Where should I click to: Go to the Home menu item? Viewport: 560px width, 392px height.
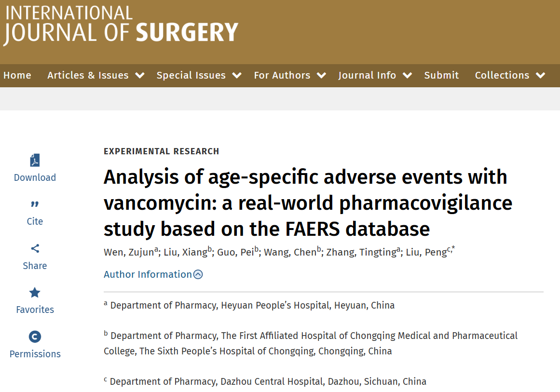(x=17, y=75)
